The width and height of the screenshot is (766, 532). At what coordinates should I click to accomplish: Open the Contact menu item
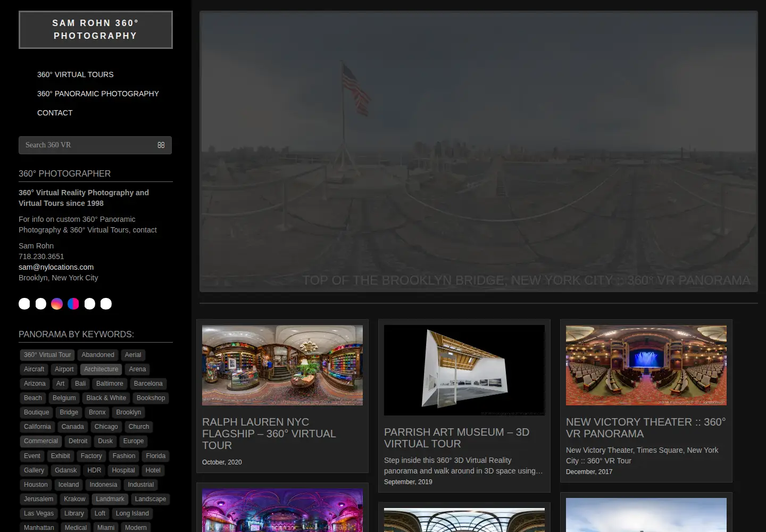[x=55, y=113]
